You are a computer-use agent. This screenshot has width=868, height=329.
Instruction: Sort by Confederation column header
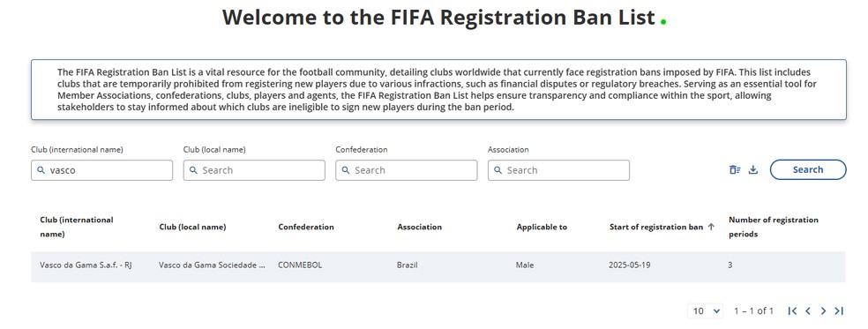(306, 227)
